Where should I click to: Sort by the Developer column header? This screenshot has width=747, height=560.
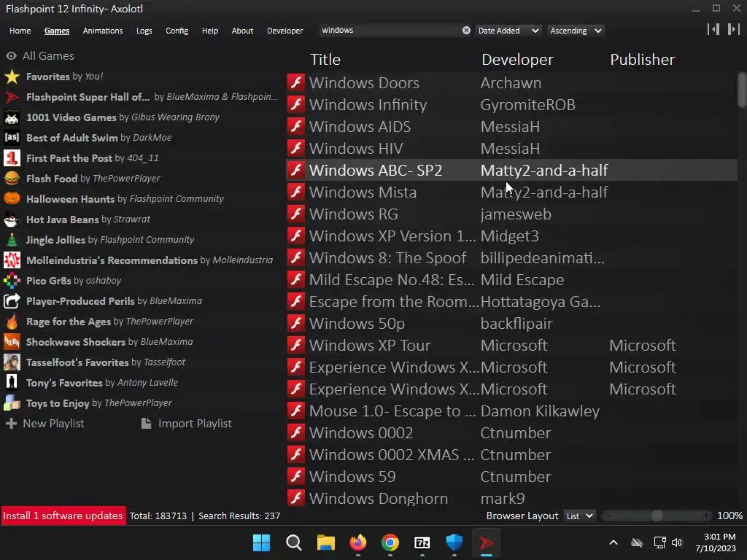517,60
